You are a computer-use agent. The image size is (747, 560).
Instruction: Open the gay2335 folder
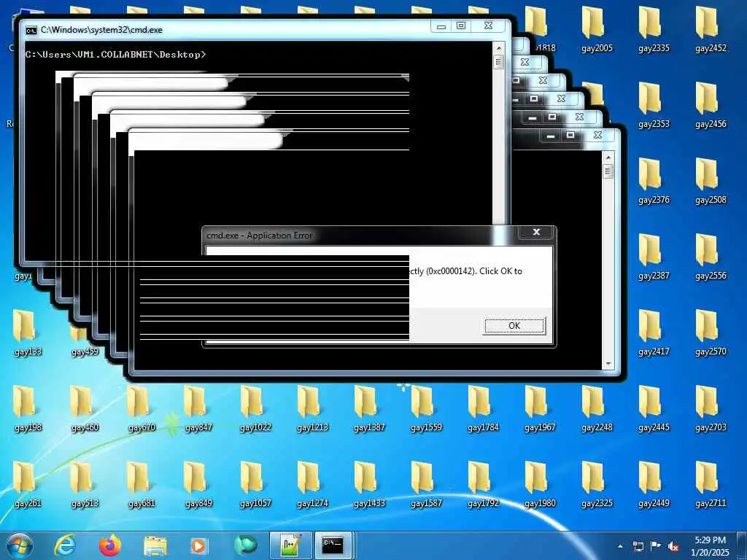point(654,29)
